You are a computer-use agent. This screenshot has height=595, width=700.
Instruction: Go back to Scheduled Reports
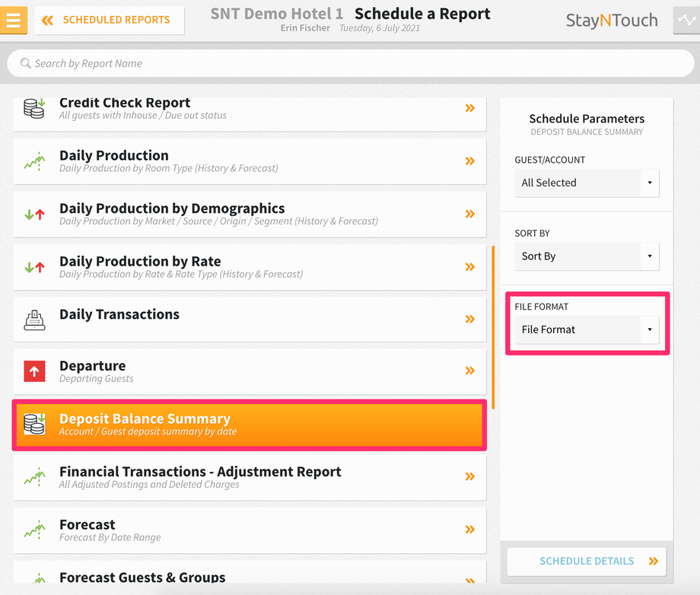click(110, 20)
